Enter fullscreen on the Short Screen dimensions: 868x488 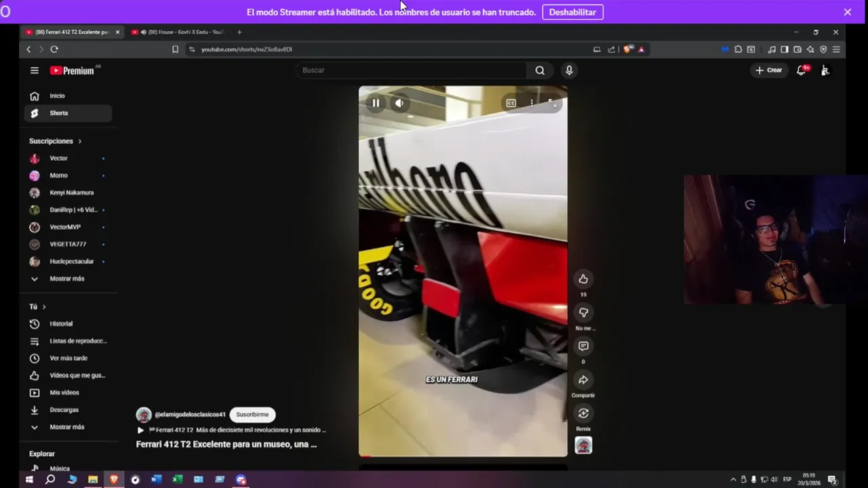(552, 103)
